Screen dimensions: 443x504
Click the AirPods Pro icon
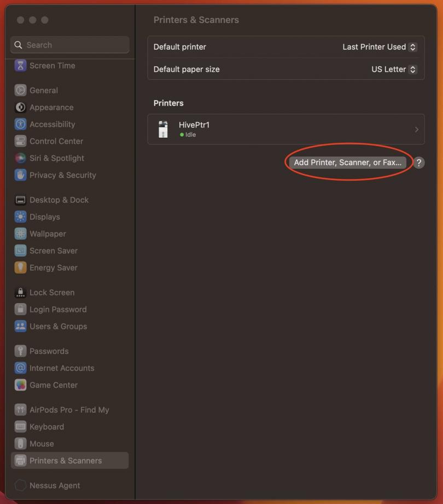(x=20, y=410)
